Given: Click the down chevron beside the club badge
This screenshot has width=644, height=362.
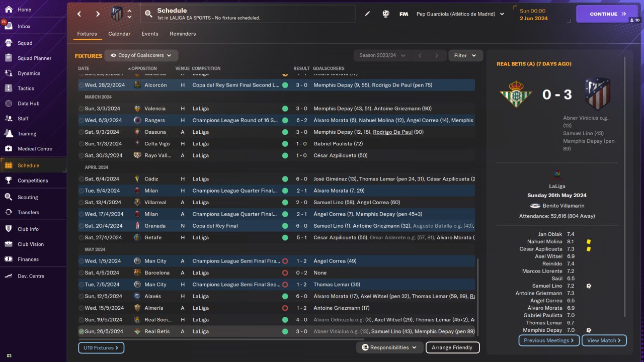Looking at the screenshot, I should 129,17.
